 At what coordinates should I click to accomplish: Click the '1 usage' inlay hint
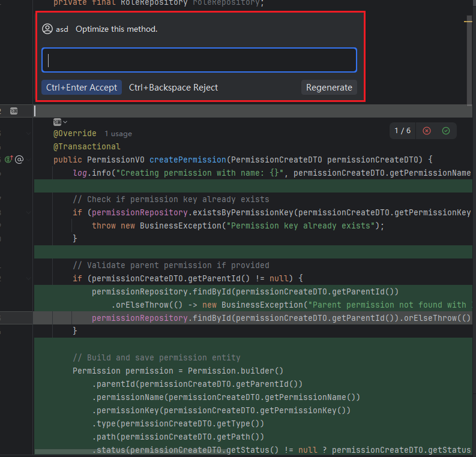[118, 134]
